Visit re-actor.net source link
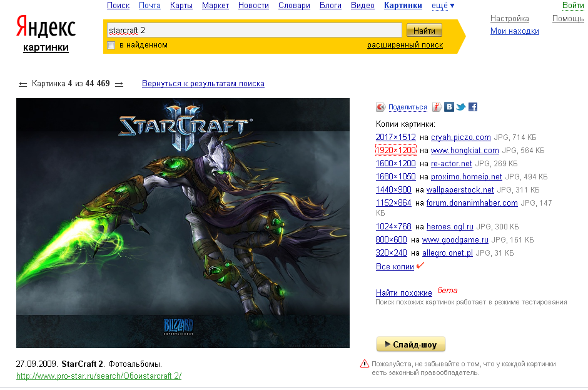Image resolution: width=588 pixels, height=390 pixels. (x=451, y=163)
